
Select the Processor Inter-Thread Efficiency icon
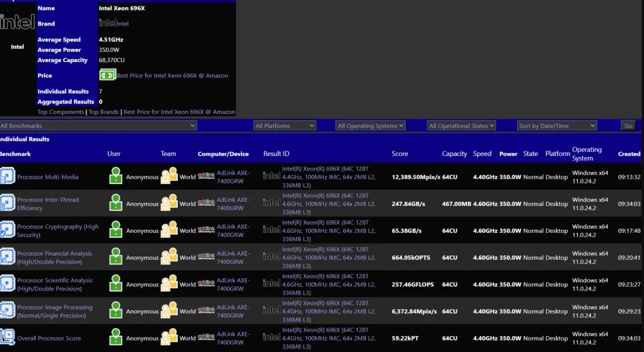coord(8,203)
